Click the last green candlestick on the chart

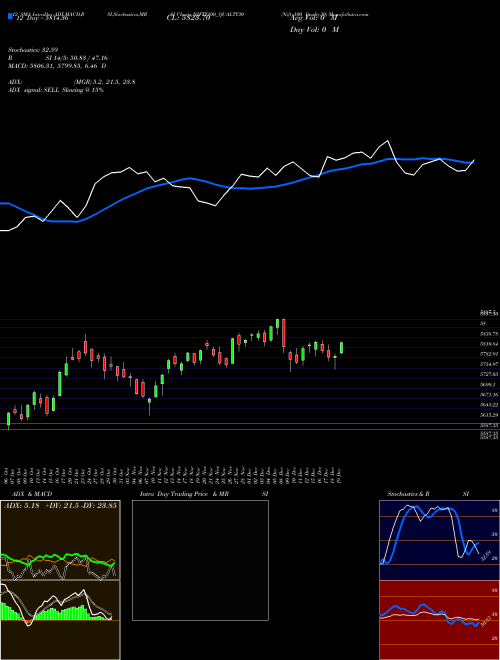pos(341,348)
